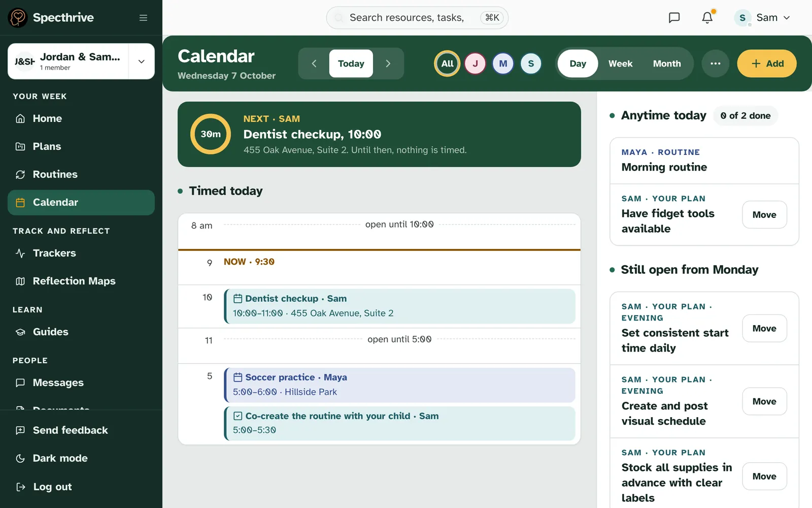This screenshot has width=812, height=508.
Task: Click the Add button
Action: [x=767, y=63]
